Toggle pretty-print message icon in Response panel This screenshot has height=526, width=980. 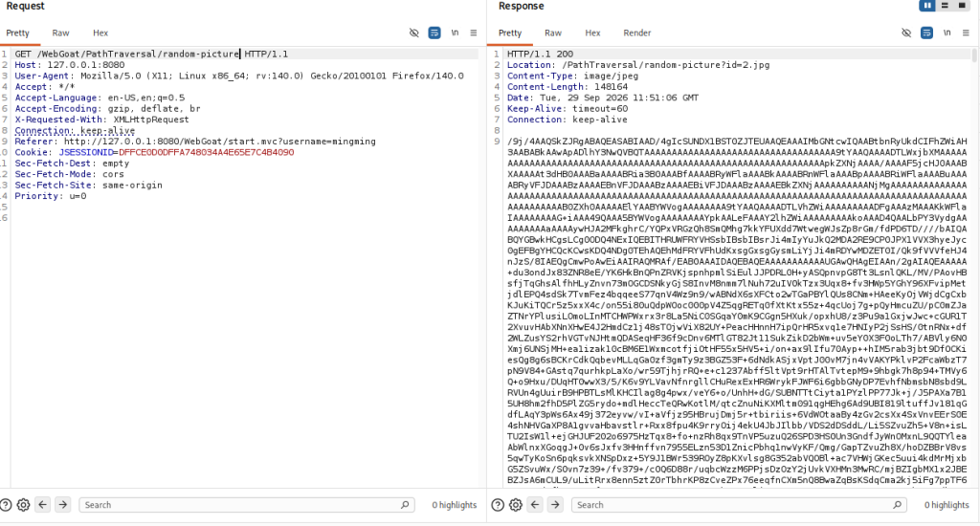pyautogui.click(x=926, y=33)
